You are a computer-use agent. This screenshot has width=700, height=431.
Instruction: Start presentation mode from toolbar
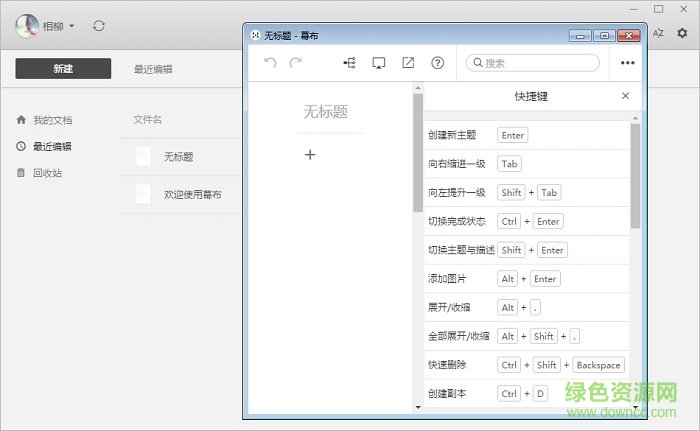(378, 63)
